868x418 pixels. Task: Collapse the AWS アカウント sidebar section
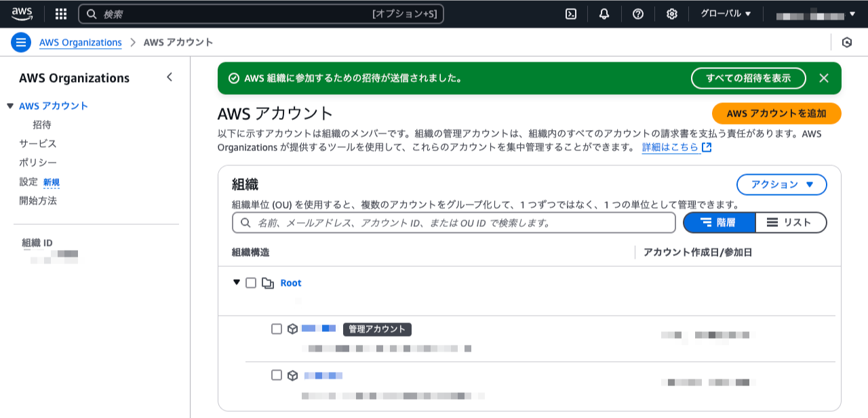9,106
